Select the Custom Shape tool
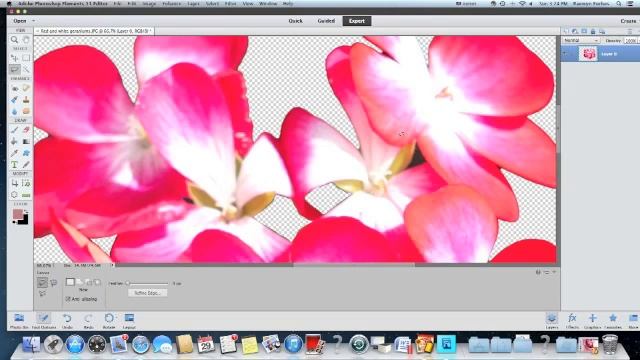640x360 pixels. pyautogui.click(x=26, y=153)
